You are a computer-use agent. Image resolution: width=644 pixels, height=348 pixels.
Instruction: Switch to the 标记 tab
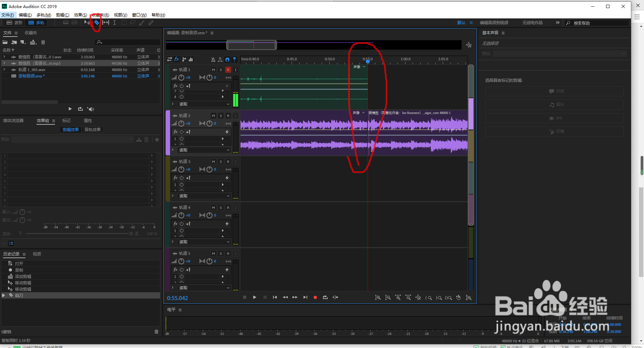[x=66, y=121]
